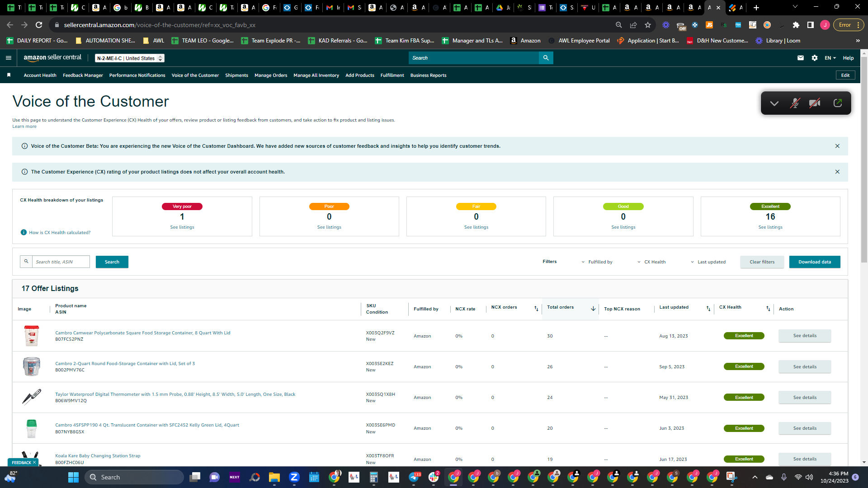Open the Calculator app in taskbar

point(374,477)
